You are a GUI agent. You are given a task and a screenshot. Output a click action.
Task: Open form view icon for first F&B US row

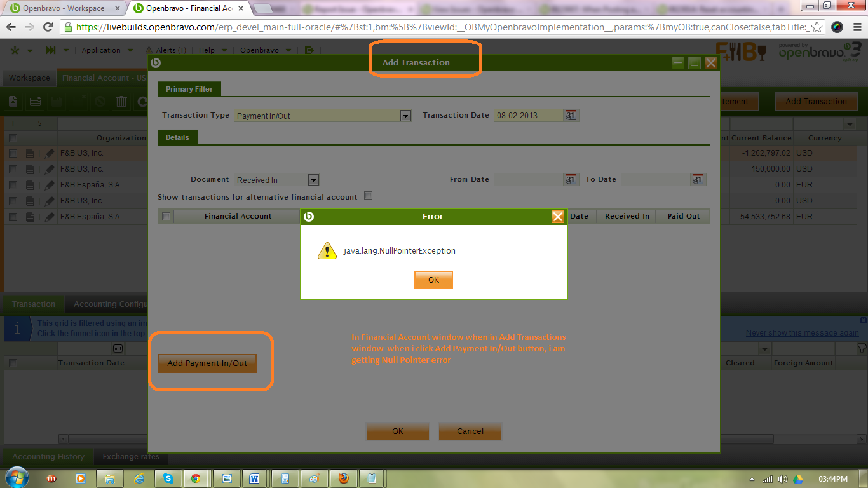click(x=30, y=153)
